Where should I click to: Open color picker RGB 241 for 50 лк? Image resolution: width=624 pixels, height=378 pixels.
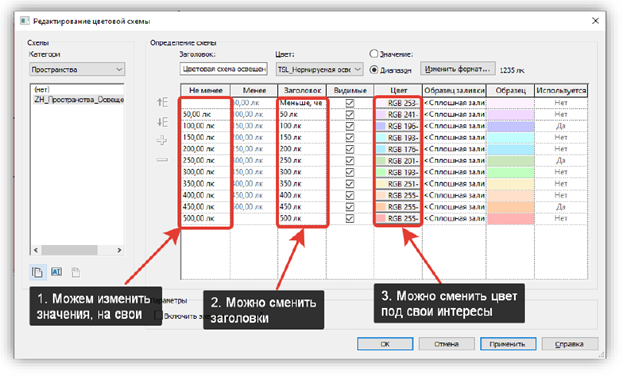point(398,115)
